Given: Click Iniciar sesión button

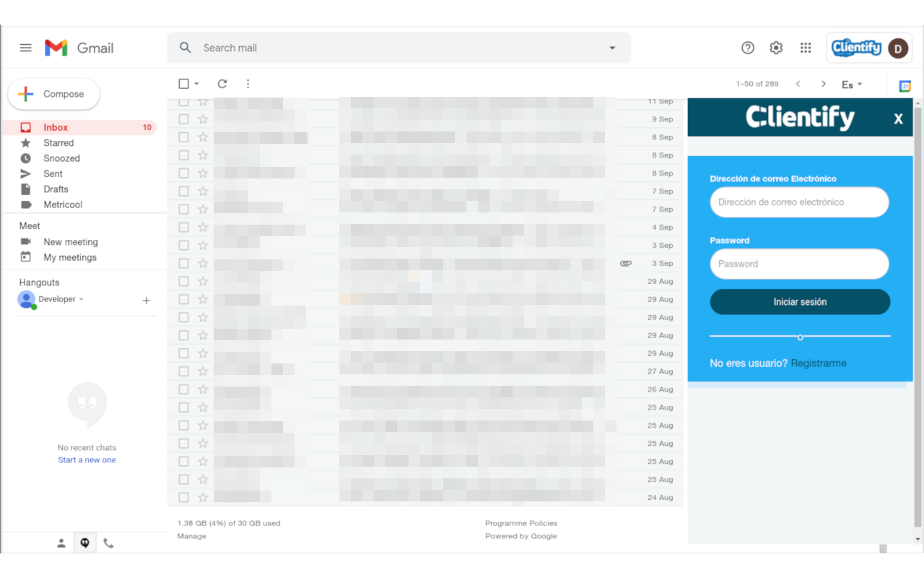Looking at the screenshot, I should coord(800,302).
